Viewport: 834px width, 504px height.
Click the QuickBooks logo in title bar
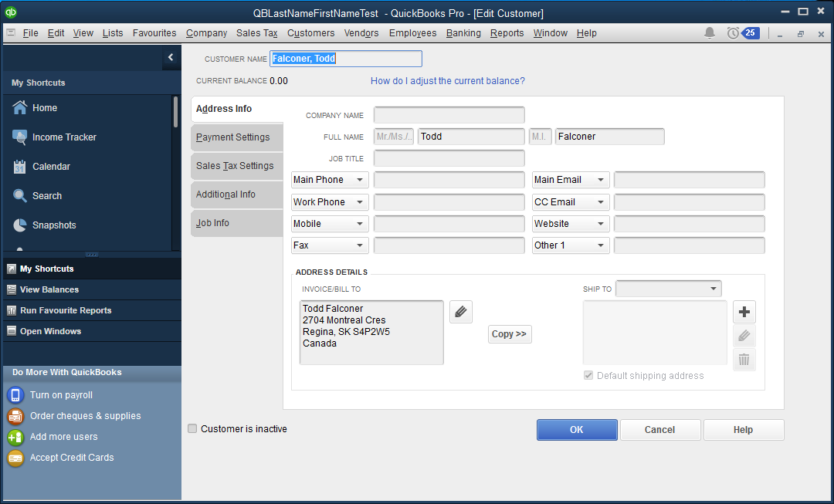(10, 12)
